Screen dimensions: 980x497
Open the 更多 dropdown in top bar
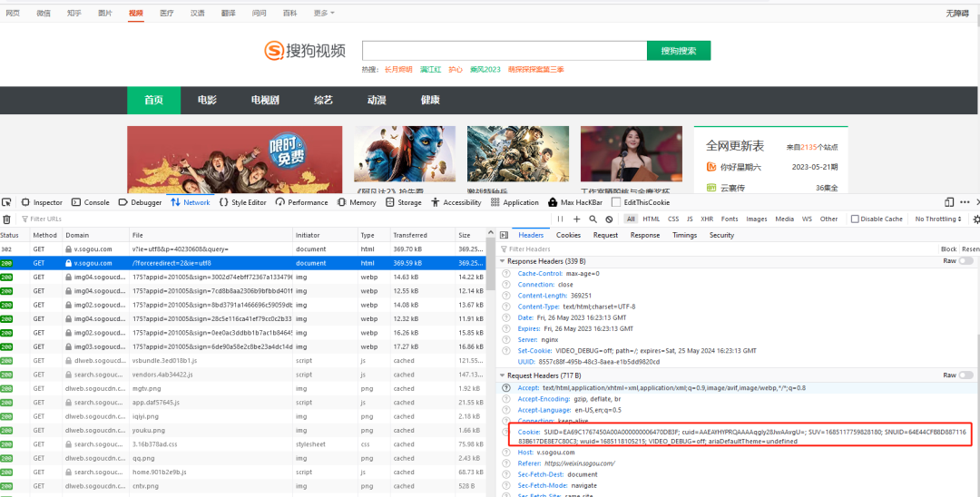(324, 13)
